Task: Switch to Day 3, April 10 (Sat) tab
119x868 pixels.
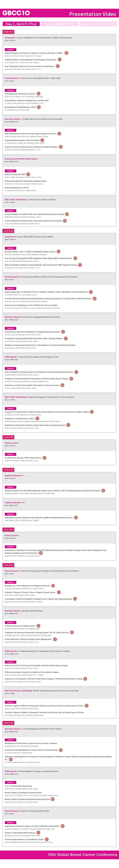Action: point(98,24)
